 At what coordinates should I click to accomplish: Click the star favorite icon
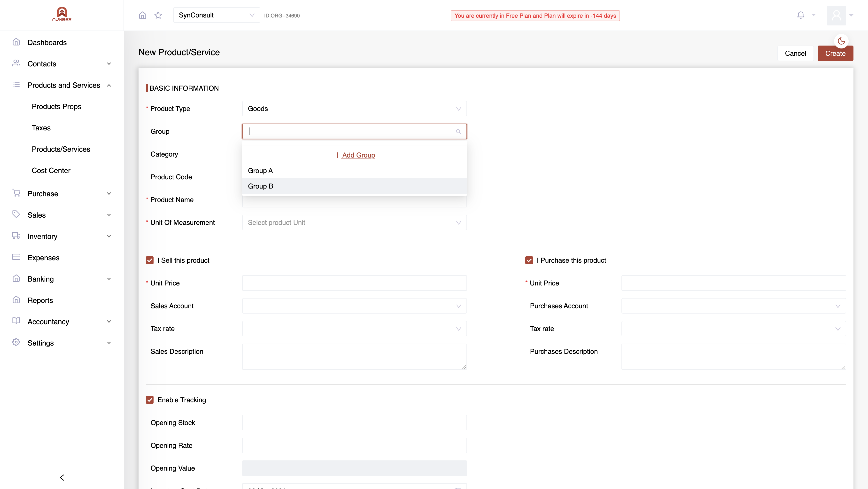point(158,15)
